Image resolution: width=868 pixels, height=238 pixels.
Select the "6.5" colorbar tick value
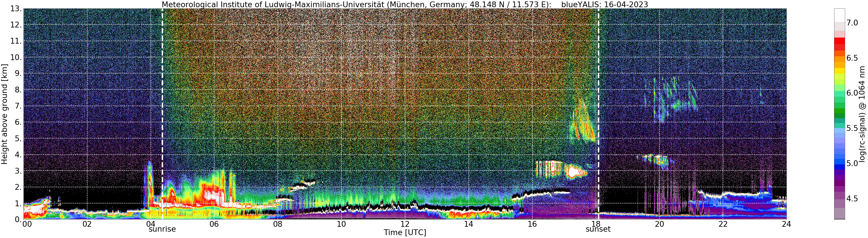tap(852, 58)
